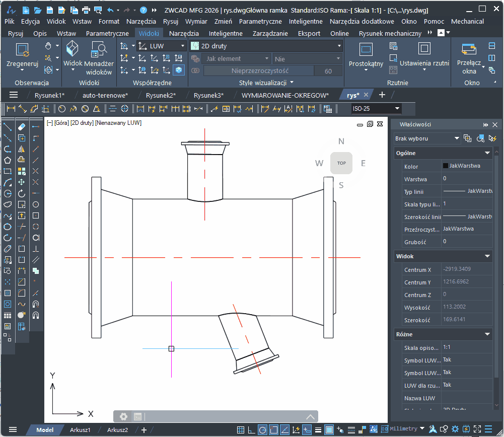Switch to the Arkusz1 layout tab

click(x=80, y=430)
